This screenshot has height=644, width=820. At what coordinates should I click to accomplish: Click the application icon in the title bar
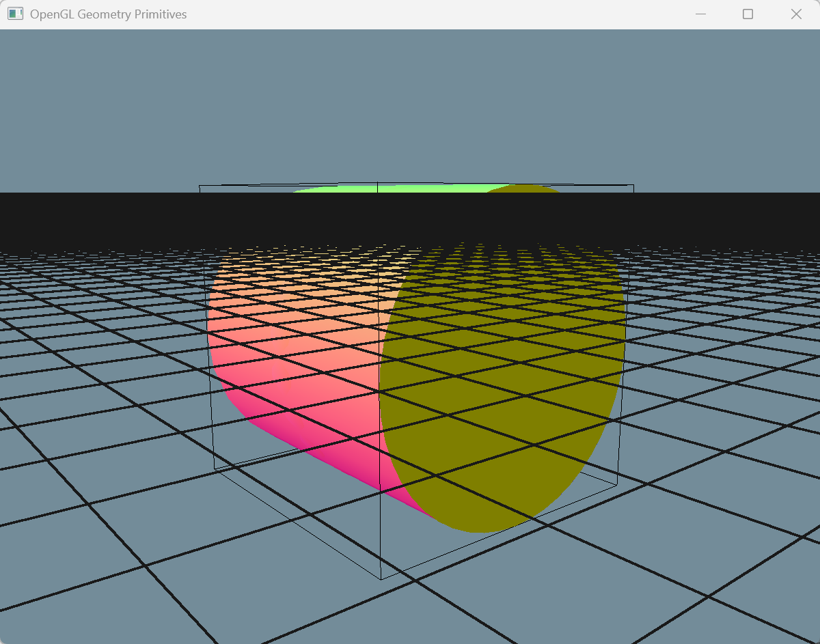click(15, 14)
